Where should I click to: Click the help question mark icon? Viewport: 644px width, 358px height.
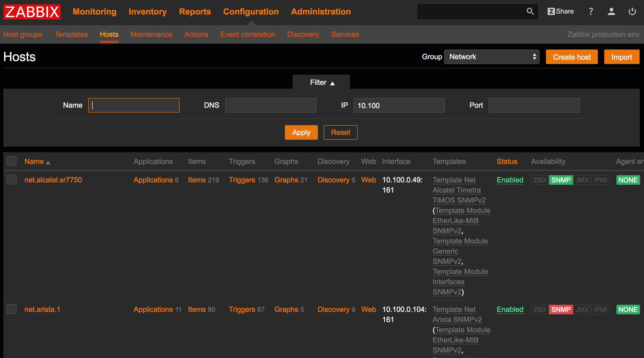click(591, 11)
